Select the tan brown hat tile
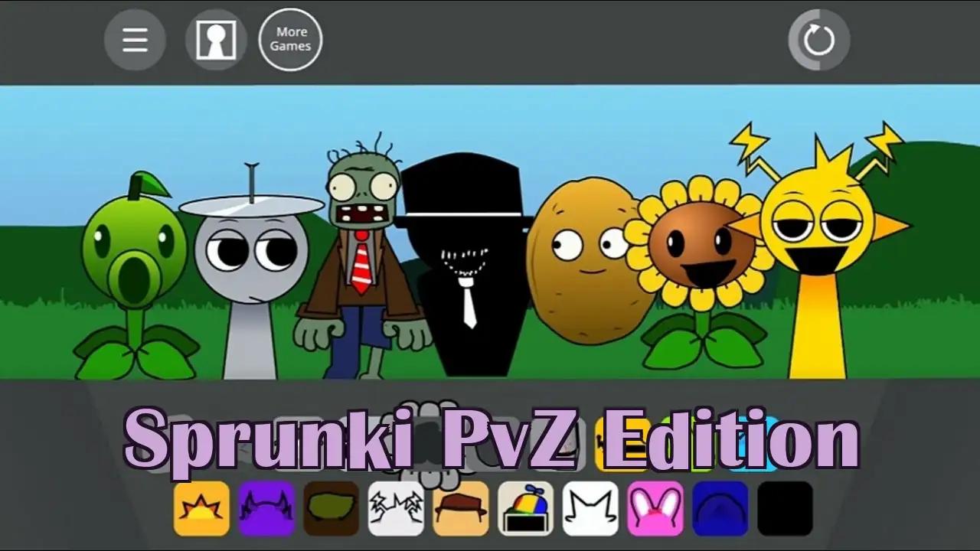Image resolution: width=980 pixels, height=551 pixels. click(461, 508)
